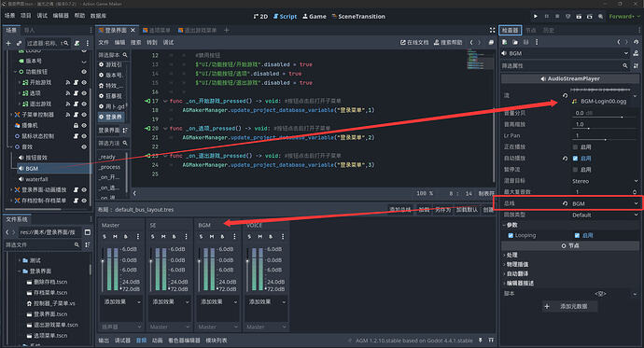Image resolution: width=644 pixels, height=348 pixels.
Task: Click the 添加元数据 add metadata button
Action: tap(569, 306)
